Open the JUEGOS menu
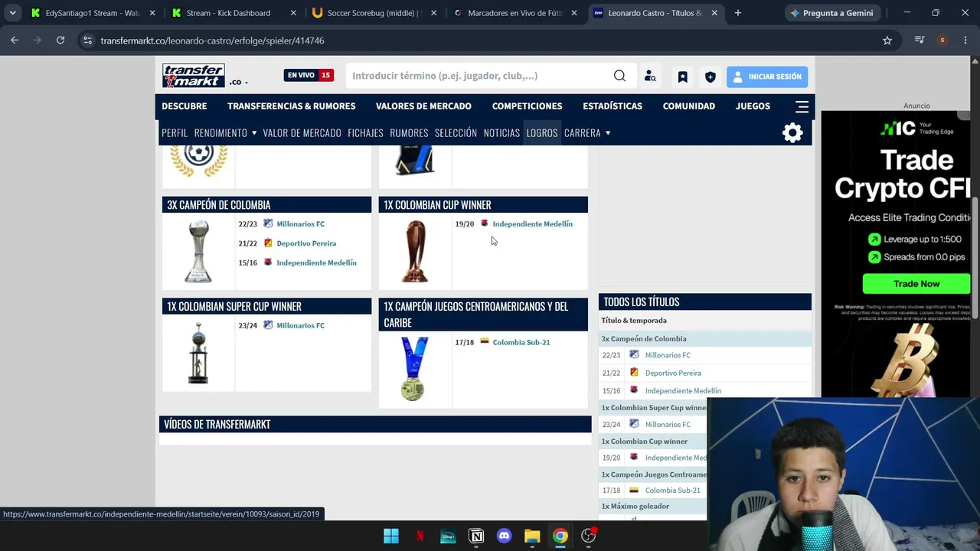The width and height of the screenshot is (980, 551). tap(753, 106)
